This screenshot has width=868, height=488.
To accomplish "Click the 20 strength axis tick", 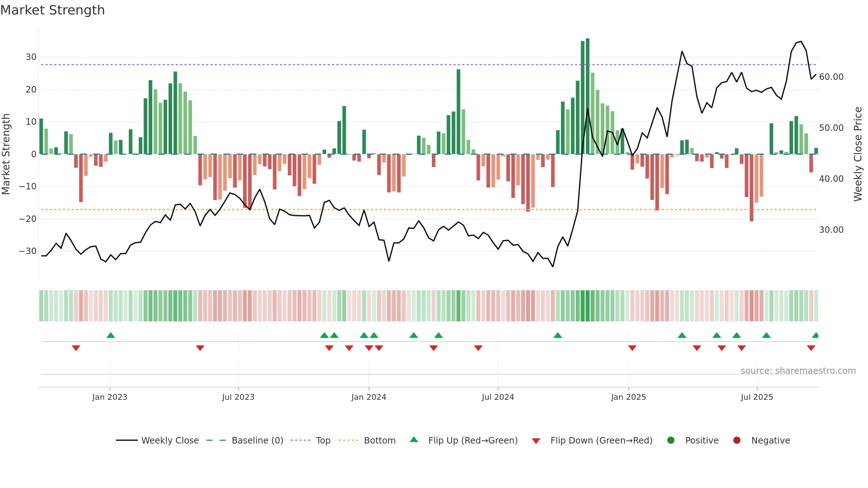I will (x=31, y=90).
